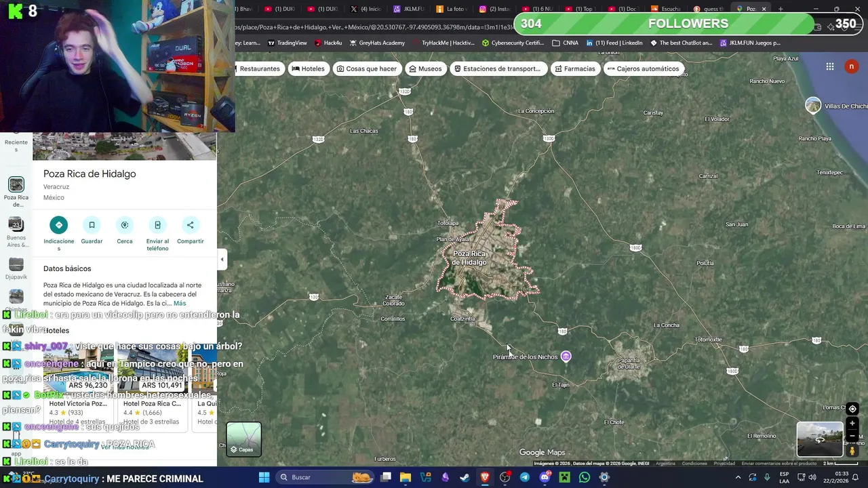Switch to Brave browser in taskbar
868x488 pixels.
pos(485,477)
